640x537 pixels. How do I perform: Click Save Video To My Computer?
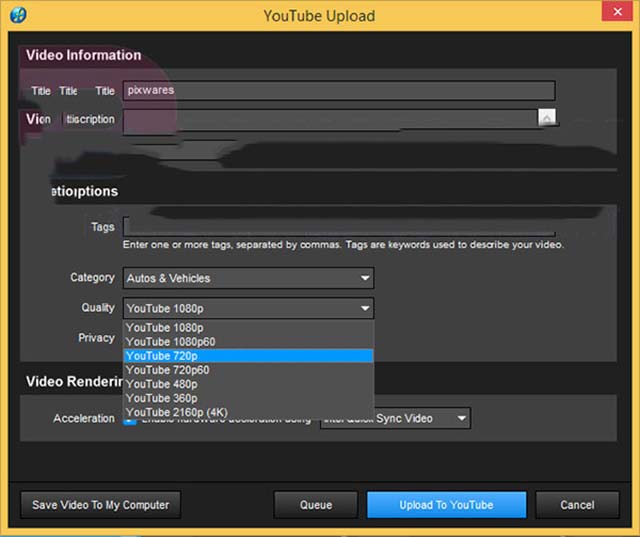point(101,505)
